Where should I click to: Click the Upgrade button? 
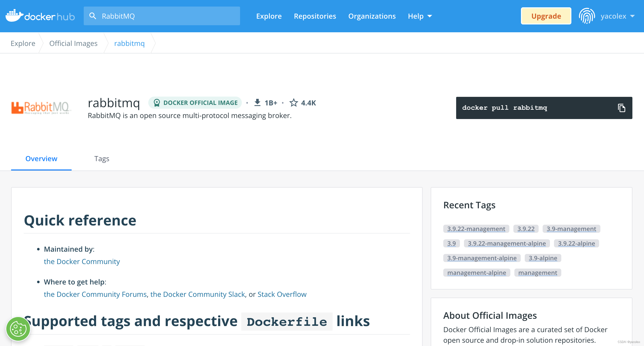(546, 16)
